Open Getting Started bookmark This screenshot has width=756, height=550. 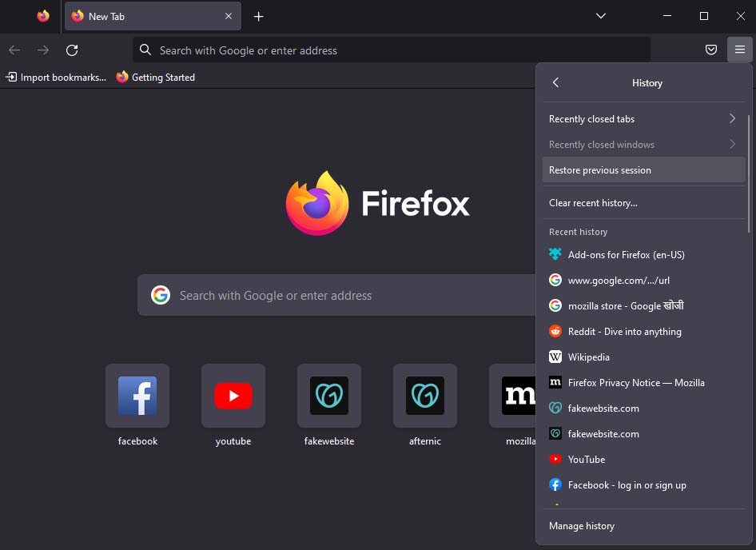tap(156, 78)
